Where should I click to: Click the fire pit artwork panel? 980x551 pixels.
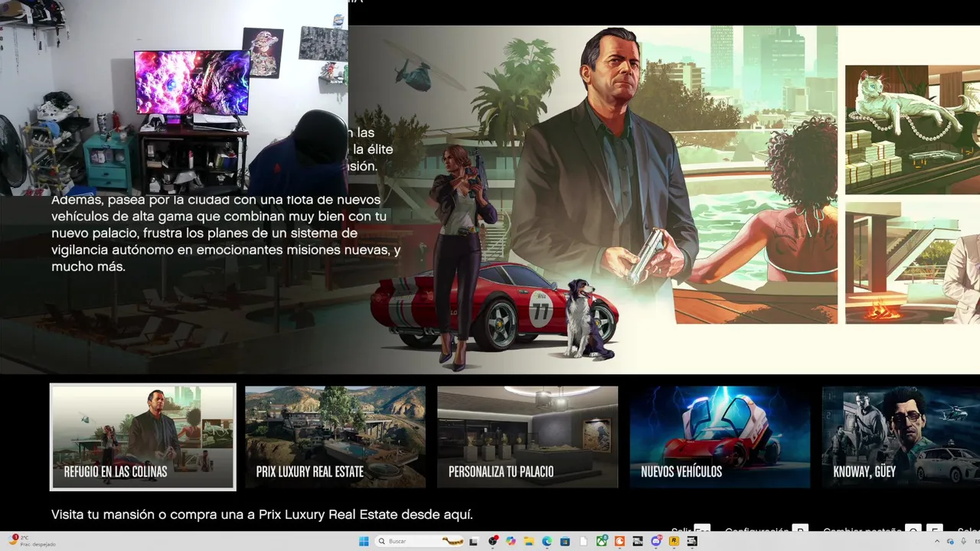click(913, 262)
